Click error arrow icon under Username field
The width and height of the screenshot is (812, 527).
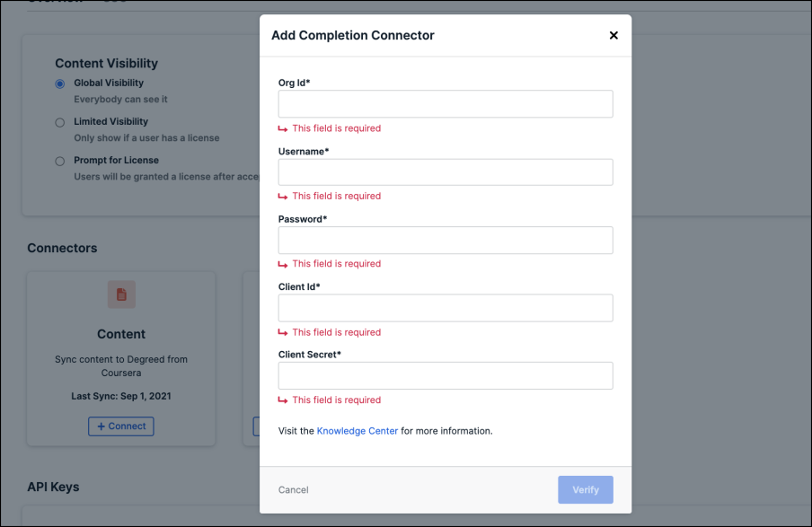283,197
